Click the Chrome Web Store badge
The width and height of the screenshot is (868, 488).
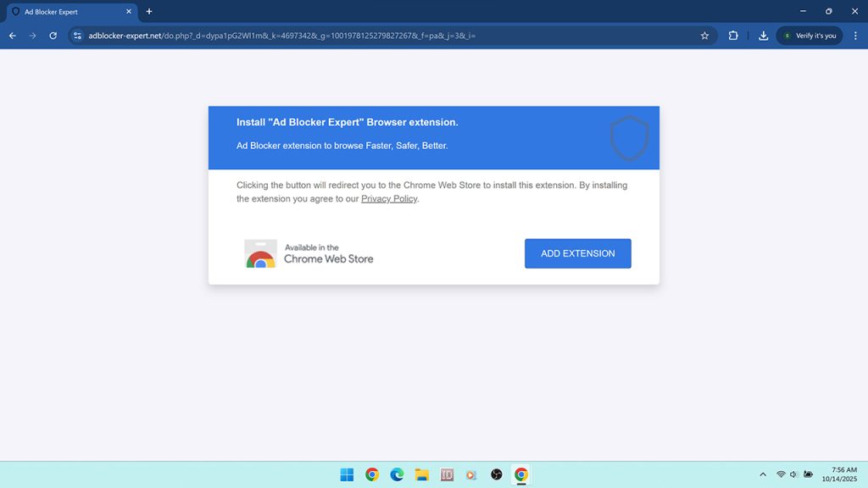[309, 253]
